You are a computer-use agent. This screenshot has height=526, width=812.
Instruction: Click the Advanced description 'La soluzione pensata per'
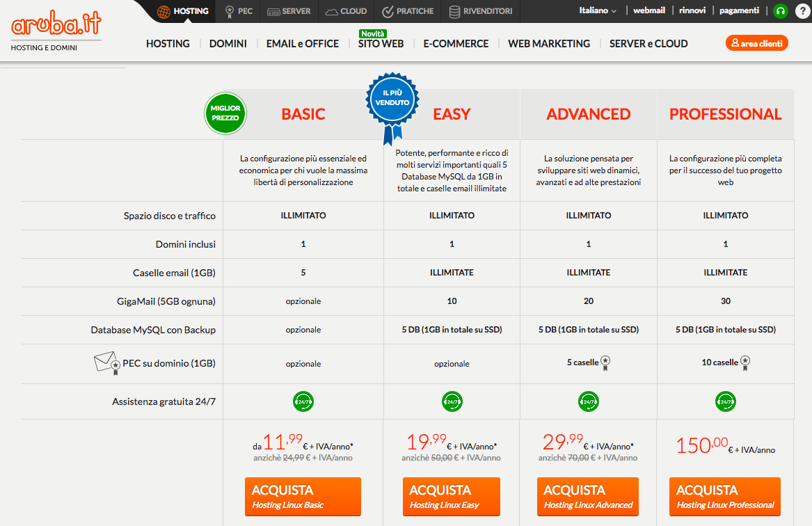point(588,170)
